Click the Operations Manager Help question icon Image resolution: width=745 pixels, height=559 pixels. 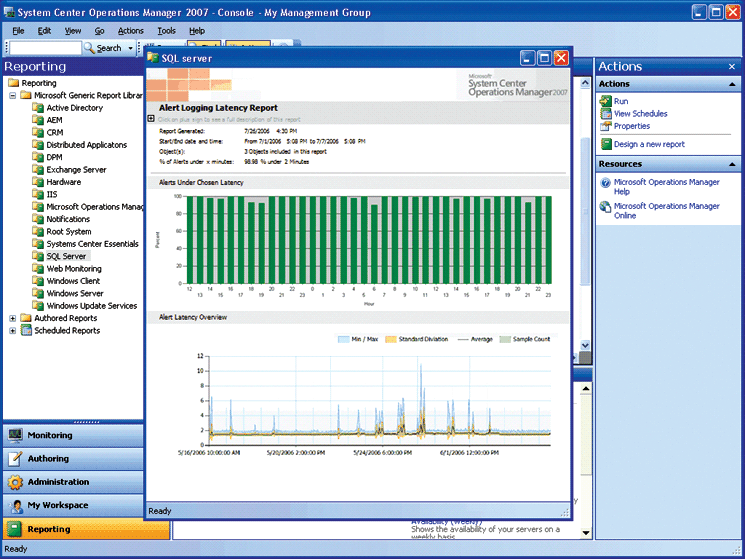pyautogui.click(x=605, y=183)
